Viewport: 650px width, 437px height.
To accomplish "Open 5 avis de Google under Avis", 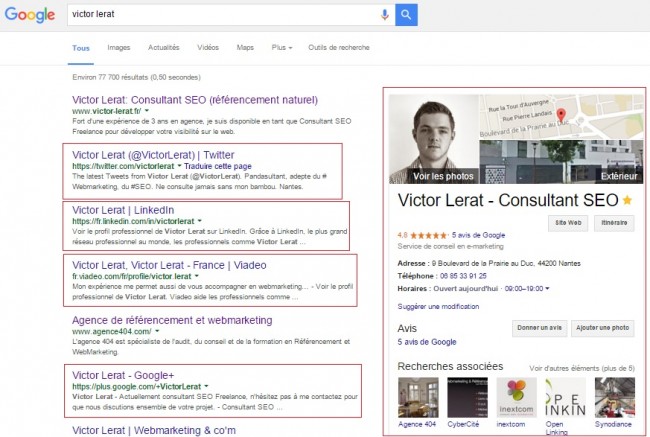I will 427,342.
